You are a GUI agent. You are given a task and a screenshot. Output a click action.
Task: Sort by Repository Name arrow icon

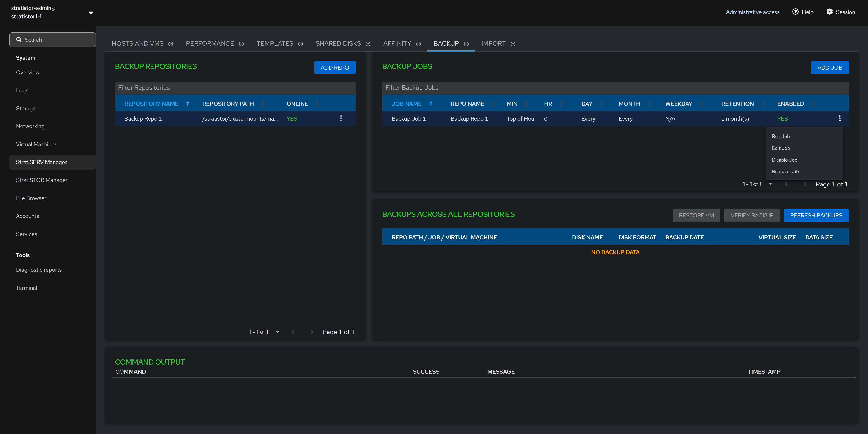point(188,104)
